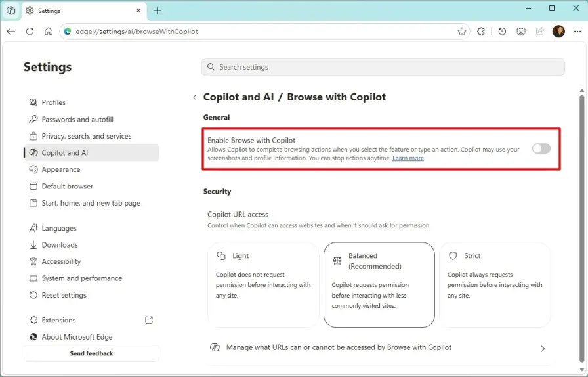Click the Copilot icon beside Manage what URLs

coord(215,347)
